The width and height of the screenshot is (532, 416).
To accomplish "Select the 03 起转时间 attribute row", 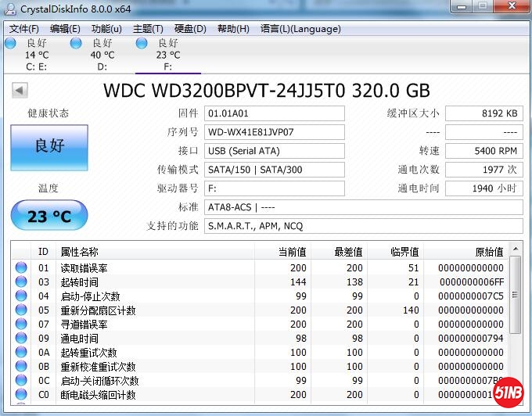I will pyautogui.click(x=156, y=282).
